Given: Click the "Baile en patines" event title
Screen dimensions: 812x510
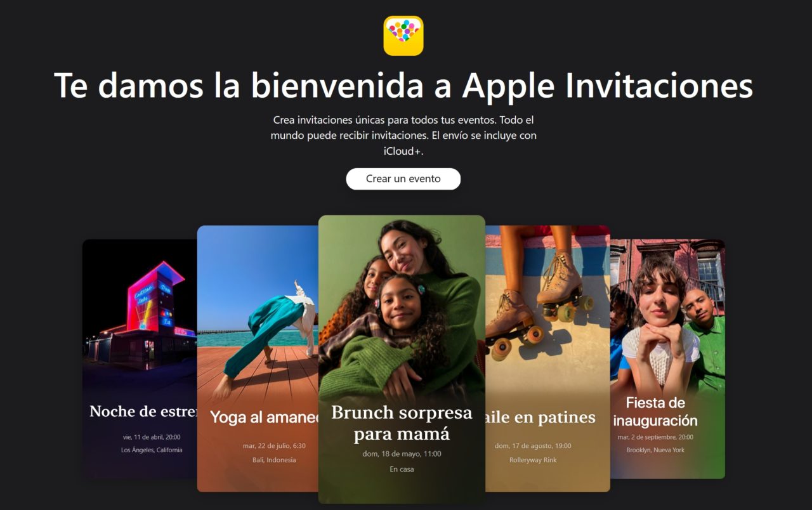Looking at the screenshot, I should pos(540,417).
